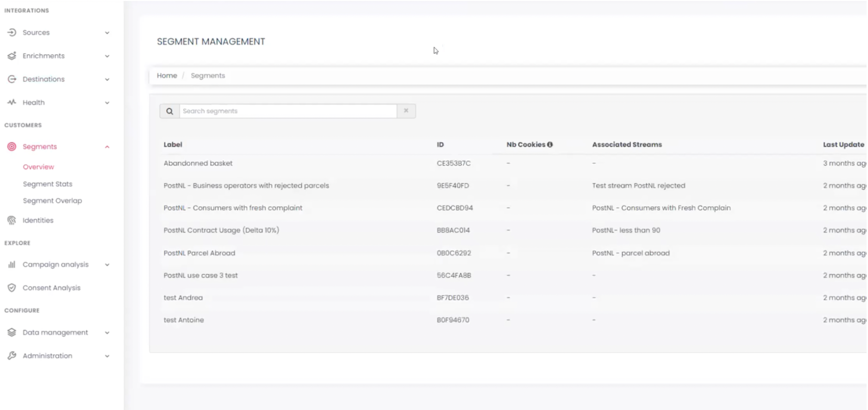Viewport: 868px width, 410px height.
Task: Click stream PostNL - Consumers with Fresh Complain
Action: point(661,208)
